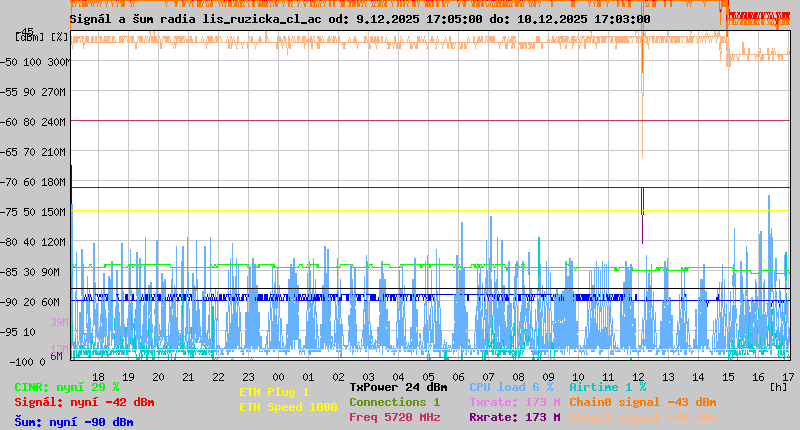Click the red Signál legend label

(x=84, y=402)
